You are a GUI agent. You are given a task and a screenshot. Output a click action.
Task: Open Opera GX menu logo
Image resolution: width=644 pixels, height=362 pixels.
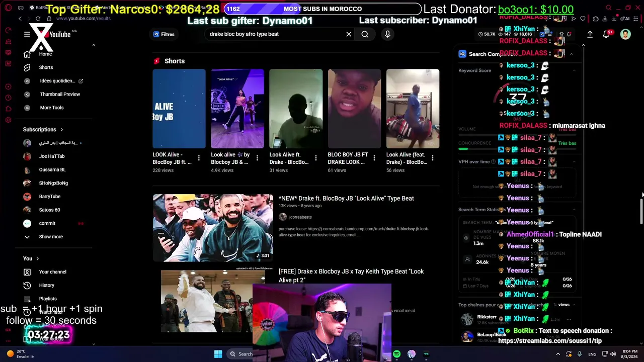point(8,8)
